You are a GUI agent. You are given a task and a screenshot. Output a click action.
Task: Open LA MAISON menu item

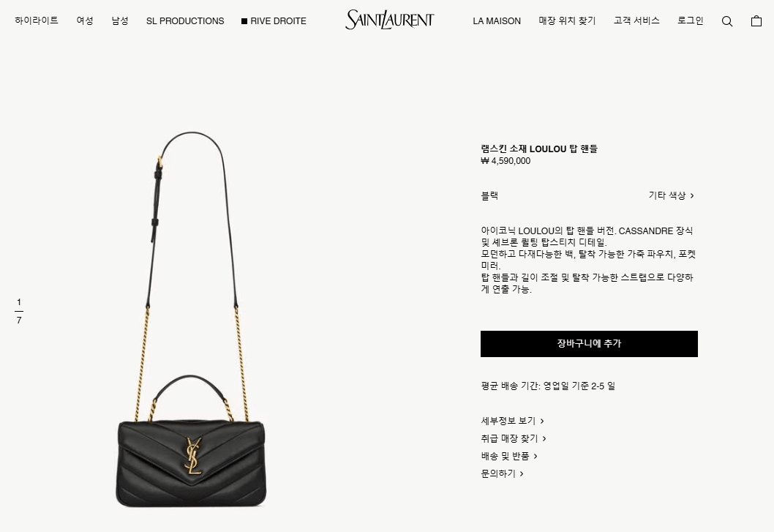tap(497, 21)
